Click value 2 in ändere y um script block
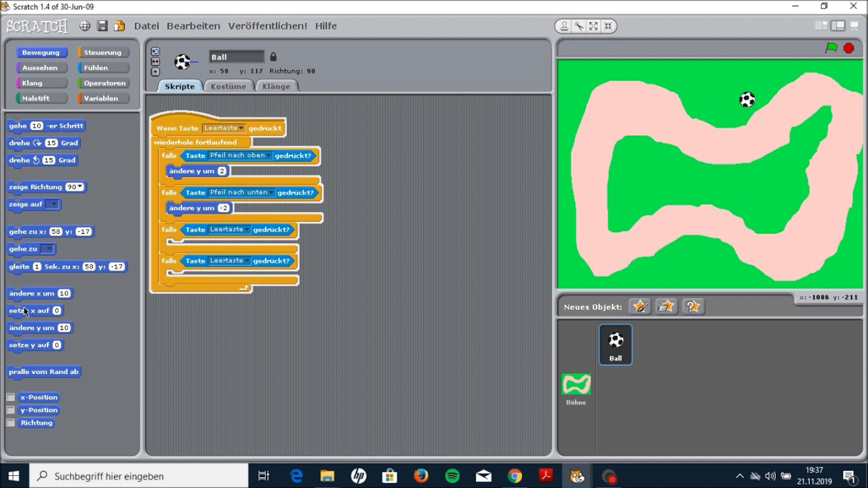The width and height of the screenshot is (868, 488). (x=222, y=171)
